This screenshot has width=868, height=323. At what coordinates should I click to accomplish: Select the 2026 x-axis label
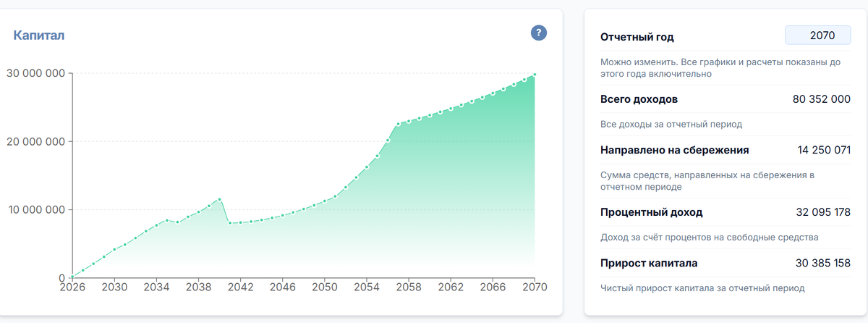(72, 287)
